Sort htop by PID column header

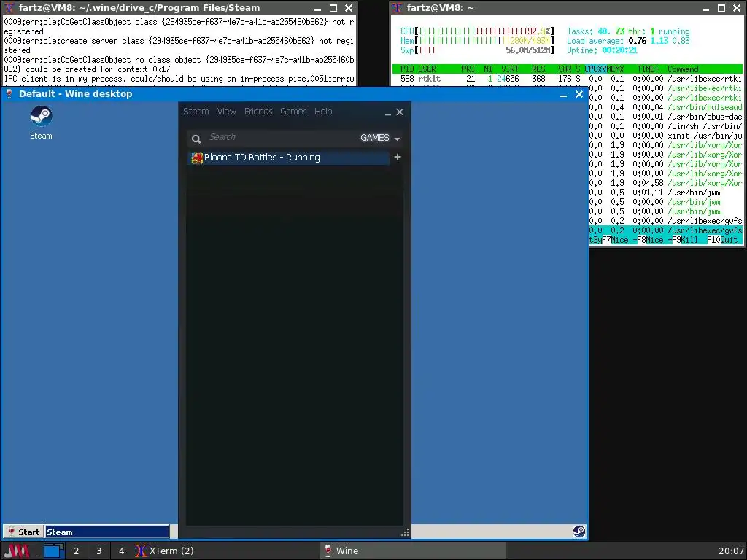point(407,69)
